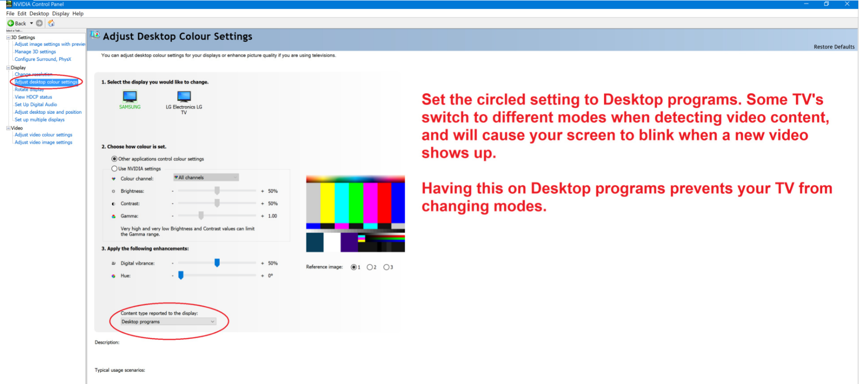Click Restore Defaults link
Image resolution: width=868 pixels, height=384 pixels.
[x=834, y=47]
